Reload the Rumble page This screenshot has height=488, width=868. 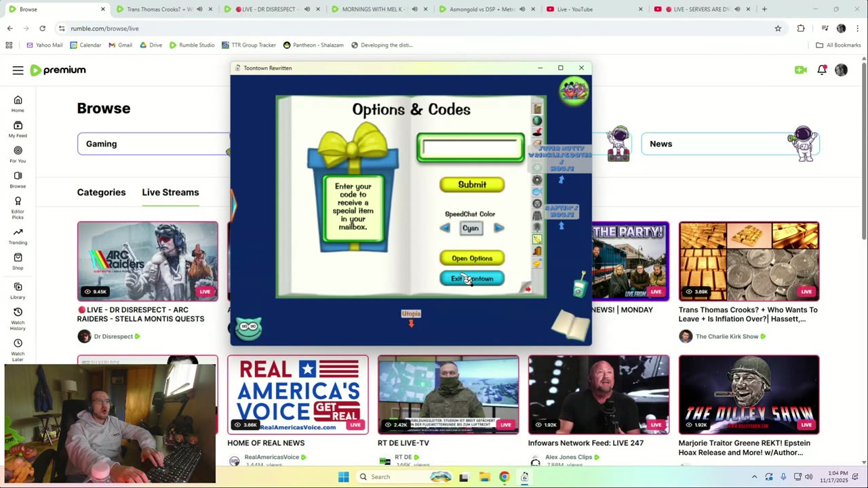pyautogui.click(x=42, y=28)
